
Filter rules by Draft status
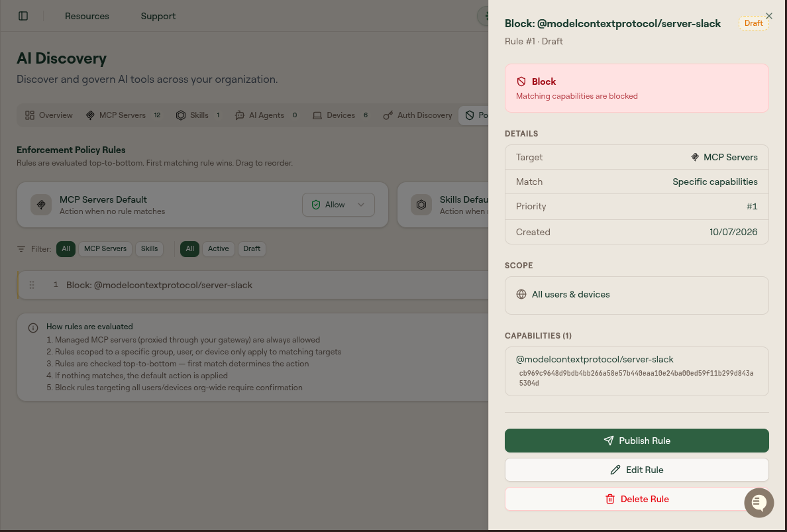point(252,249)
